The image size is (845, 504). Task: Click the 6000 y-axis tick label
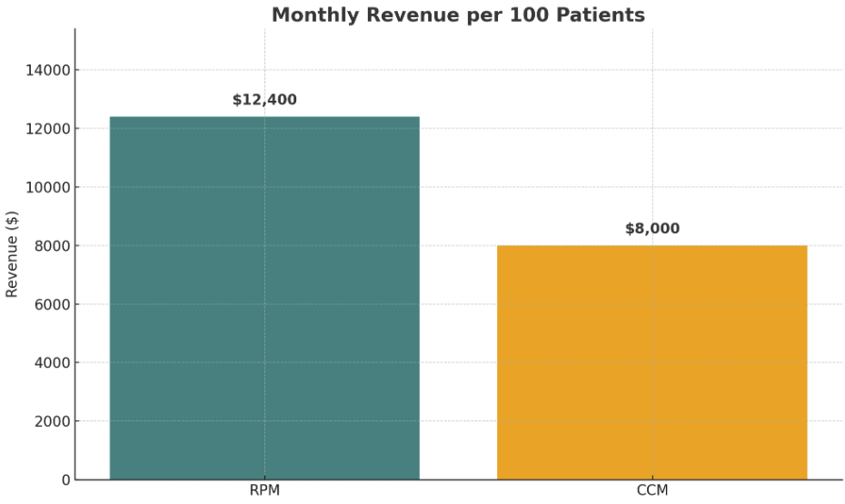pos(53,304)
